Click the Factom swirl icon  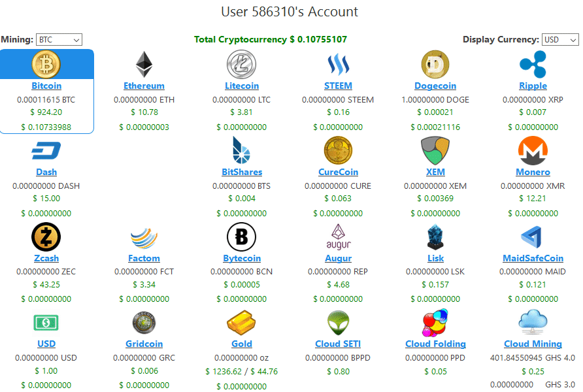[x=144, y=238]
